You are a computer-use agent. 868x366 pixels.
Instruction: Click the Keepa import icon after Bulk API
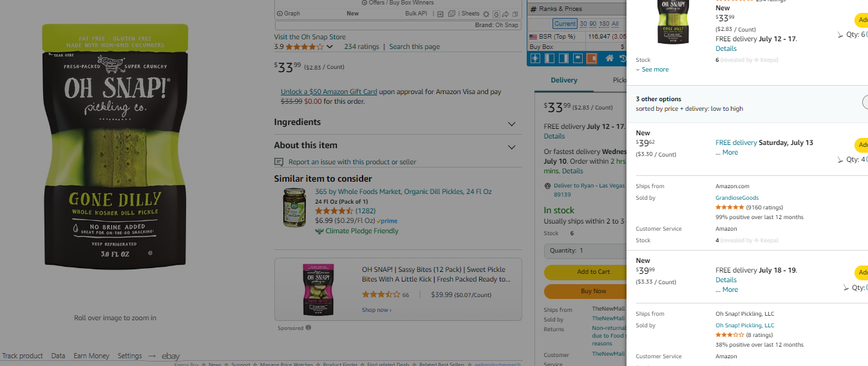pos(440,14)
